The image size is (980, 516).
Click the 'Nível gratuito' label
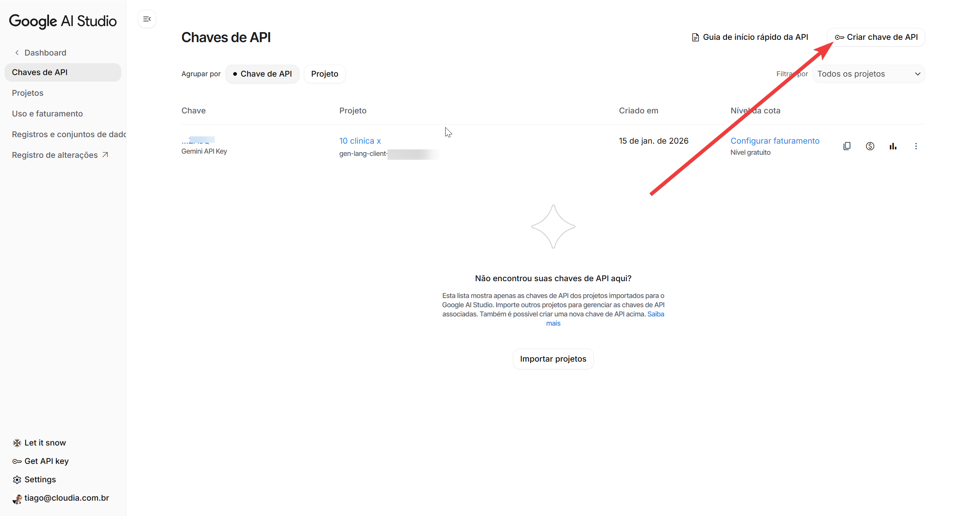tap(750, 152)
